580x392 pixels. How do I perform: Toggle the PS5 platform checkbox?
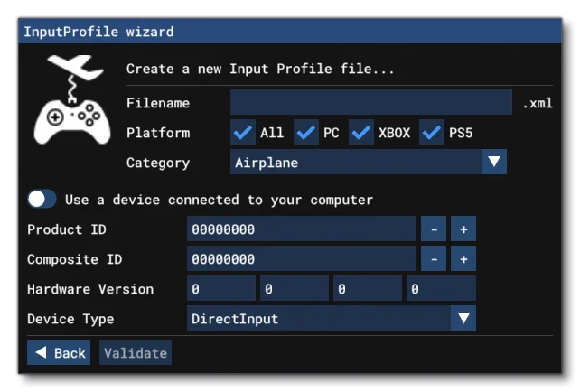pyautogui.click(x=432, y=132)
